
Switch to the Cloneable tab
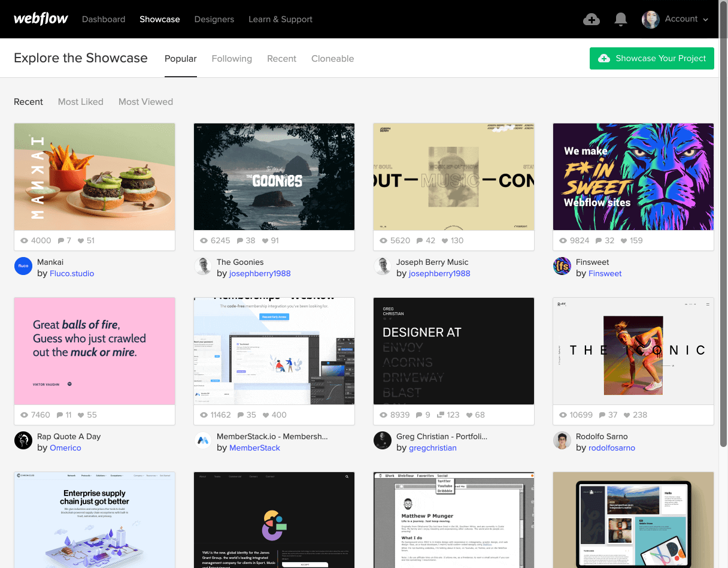[333, 59]
